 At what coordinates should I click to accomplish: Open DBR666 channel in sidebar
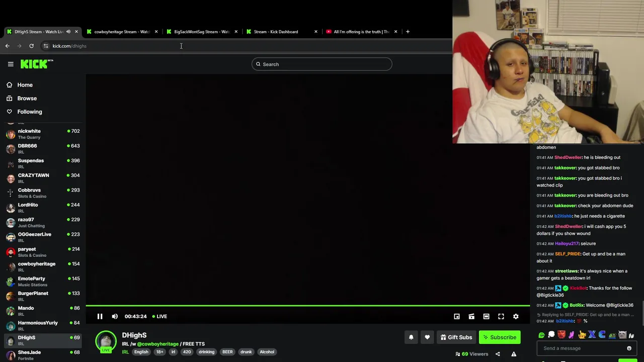43,148
